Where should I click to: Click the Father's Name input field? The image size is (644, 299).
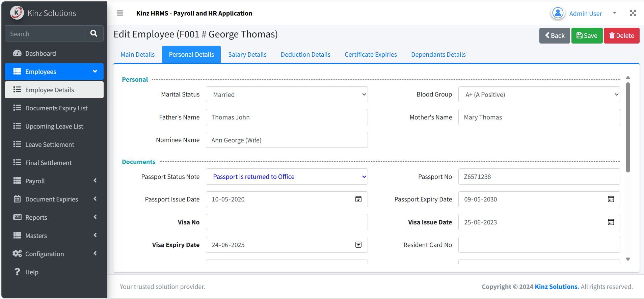point(287,117)
